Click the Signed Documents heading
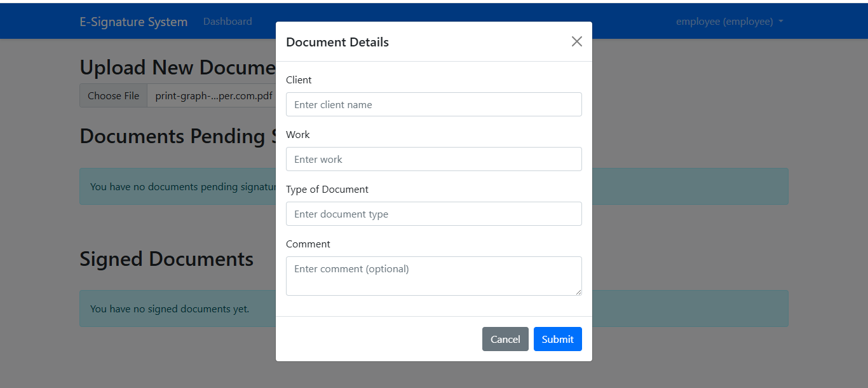Viewport: 868px width, 388px height. coord(166,259)
